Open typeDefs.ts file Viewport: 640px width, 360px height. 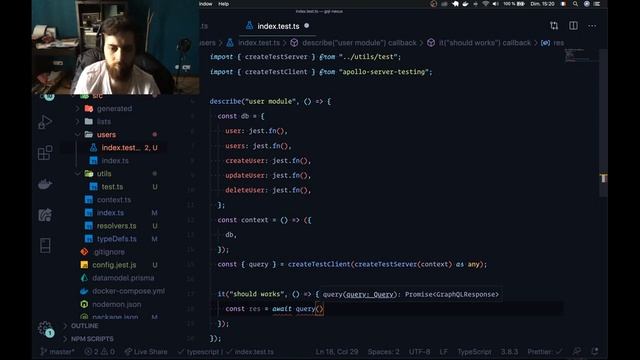[x=116, y=239]
